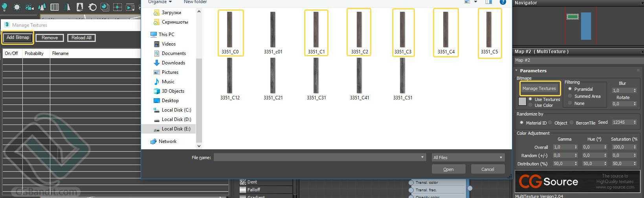Image resolution: width=644 pixels, height=198 pixels.
Task: Collapse the Parameters rollout
Action: pos(533,71)
